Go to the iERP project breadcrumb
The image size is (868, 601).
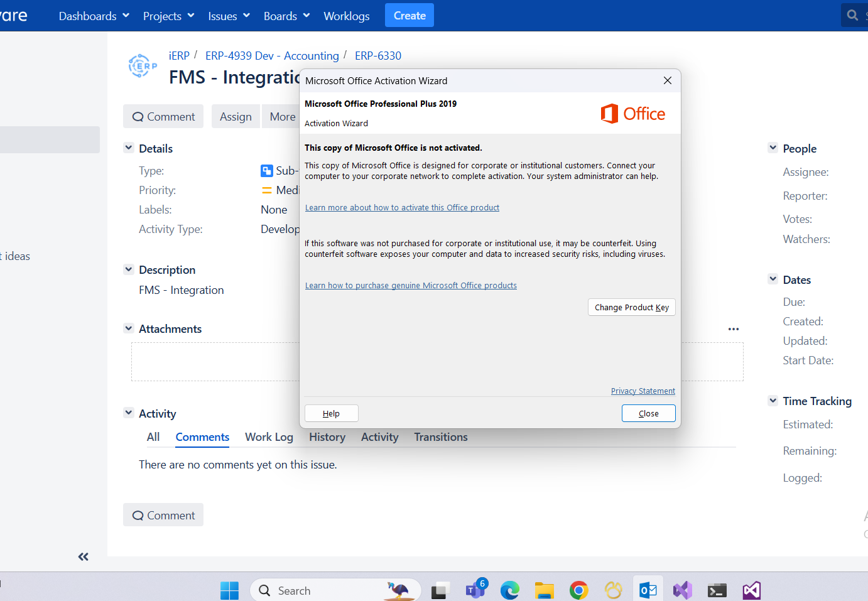[x=179, y=56]
